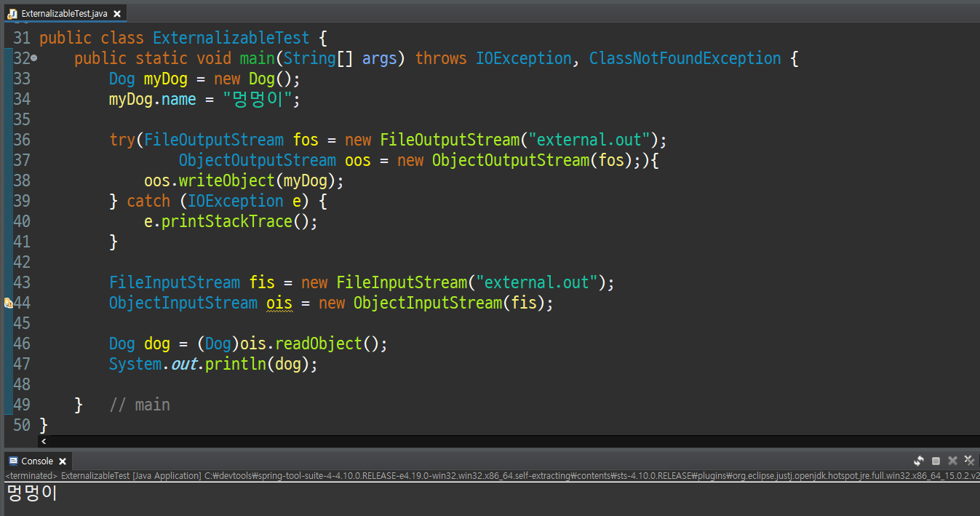Click variable fos declaration on line 36

pyautogui.click(x=306, y=140)
